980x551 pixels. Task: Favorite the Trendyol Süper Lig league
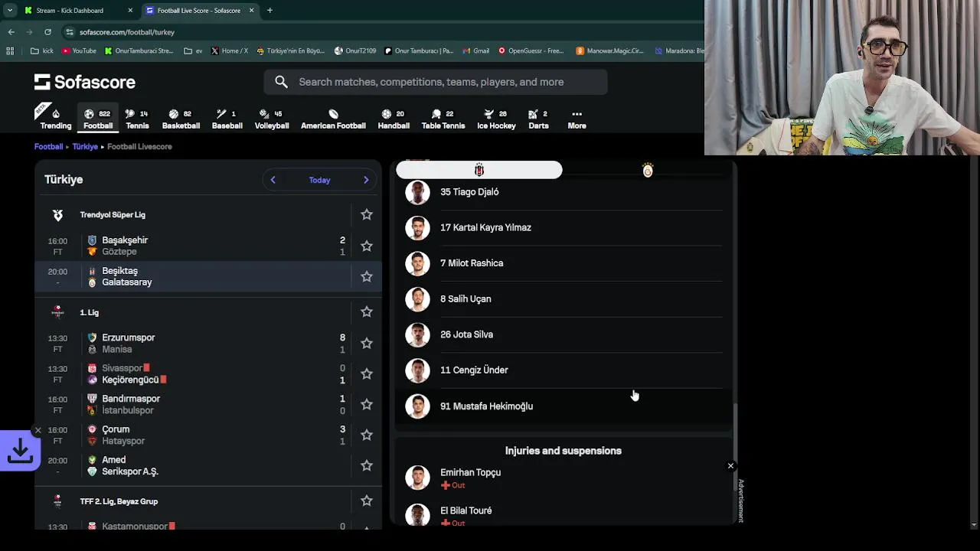click(367, 215)
